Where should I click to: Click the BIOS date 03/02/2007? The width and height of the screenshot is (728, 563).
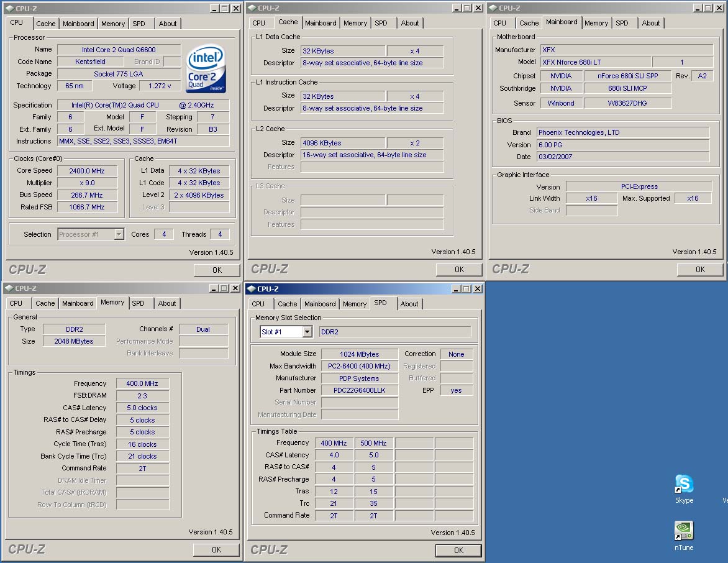click(623, 157)
